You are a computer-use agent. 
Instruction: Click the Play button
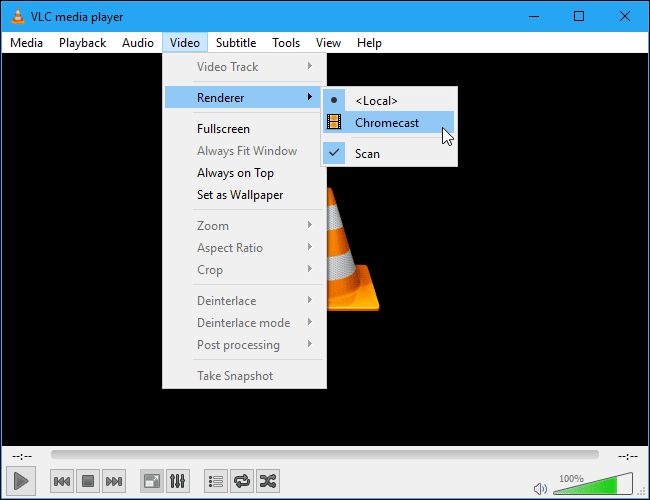[21, 481]
